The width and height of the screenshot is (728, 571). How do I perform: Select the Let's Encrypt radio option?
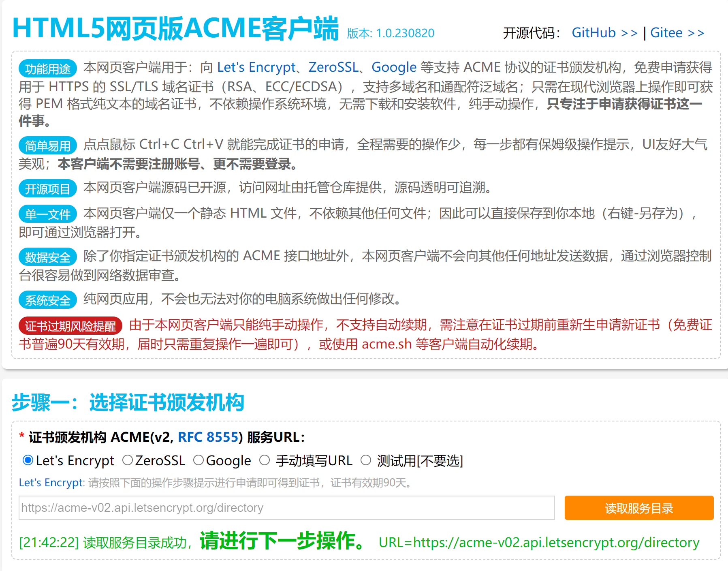(28, 460)
